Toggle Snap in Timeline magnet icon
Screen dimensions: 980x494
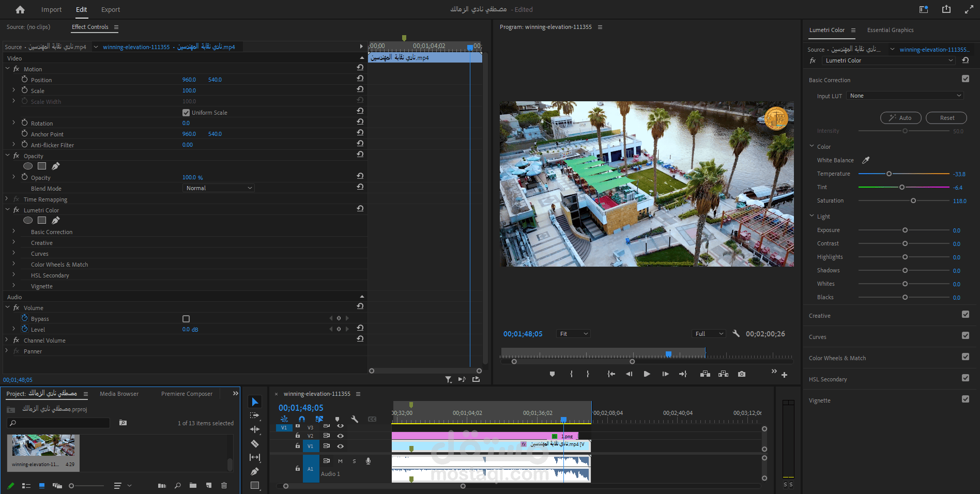[x=302, y=419]
